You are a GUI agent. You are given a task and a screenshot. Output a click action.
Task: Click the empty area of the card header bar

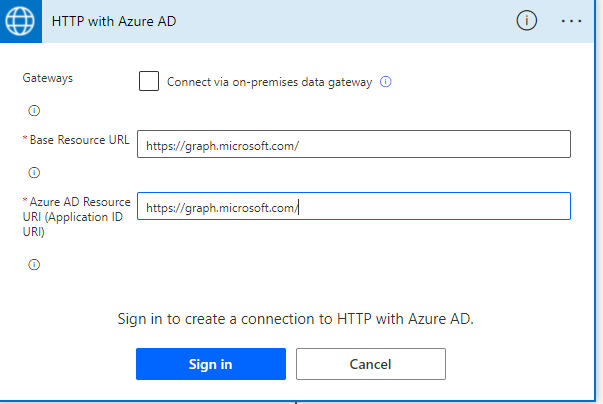click(x=350, y=21)
